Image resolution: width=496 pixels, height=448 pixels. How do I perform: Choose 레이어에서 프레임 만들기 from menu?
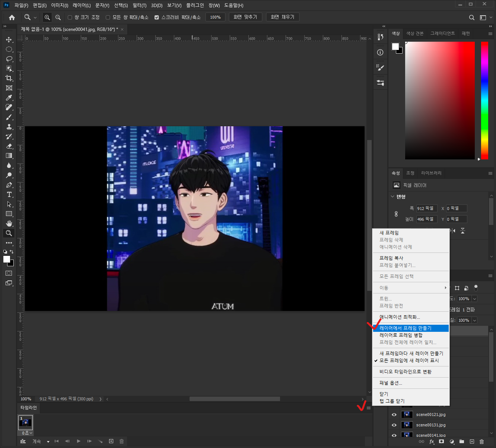pyautogui.click(x=411, y=328)
